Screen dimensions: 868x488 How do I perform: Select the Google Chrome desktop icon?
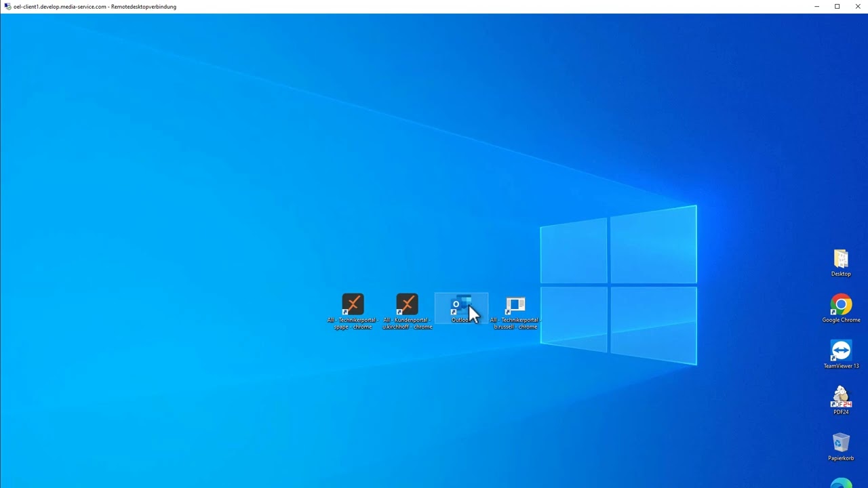coord(841,309)
